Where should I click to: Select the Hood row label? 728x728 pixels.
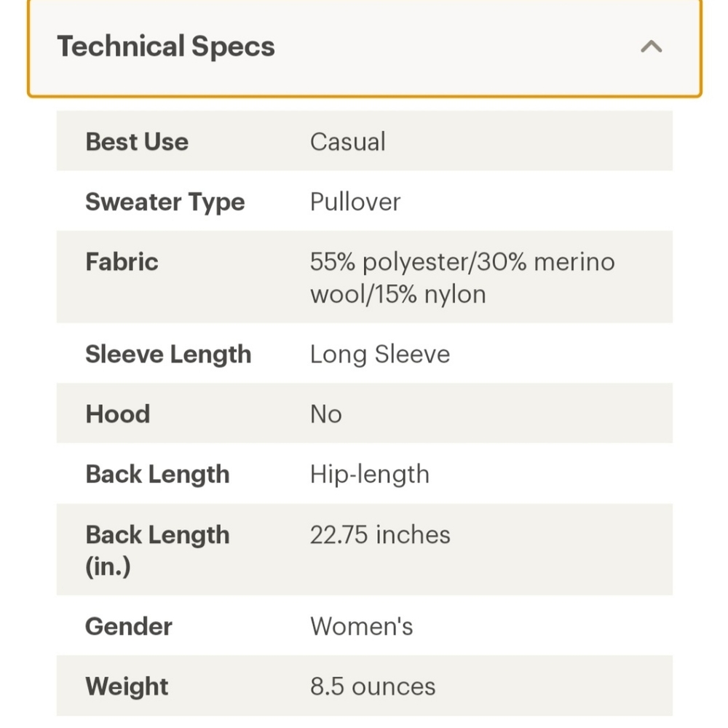point(118,414)
